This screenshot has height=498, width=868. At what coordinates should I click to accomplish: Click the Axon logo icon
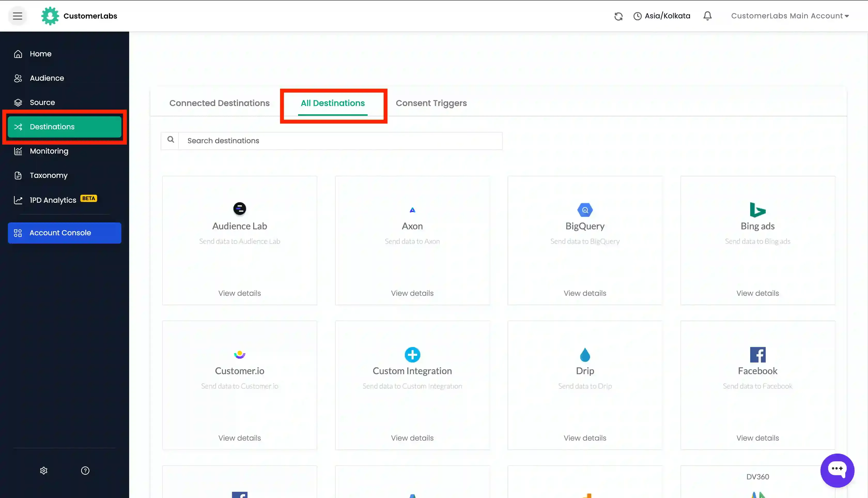tap(413, 210)
